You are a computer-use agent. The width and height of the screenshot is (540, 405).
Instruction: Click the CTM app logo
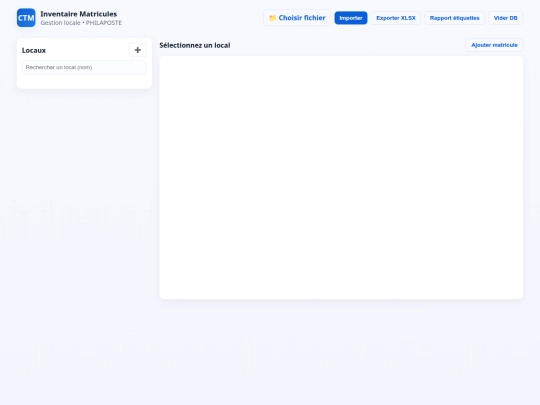(x=26, y=18)
